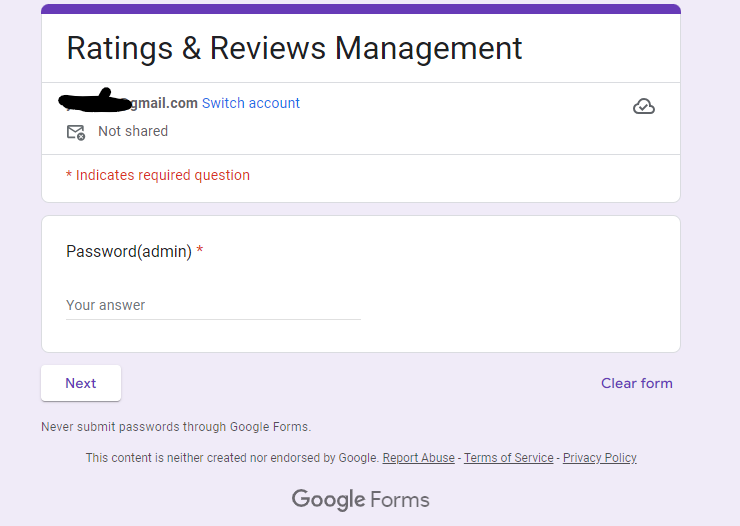Click the email not shared envelope icon
740x526 pixels.
76,132
